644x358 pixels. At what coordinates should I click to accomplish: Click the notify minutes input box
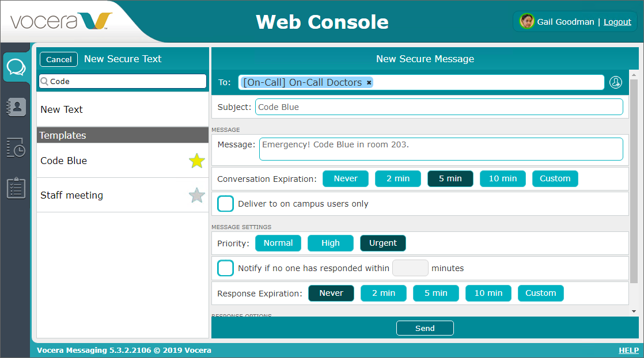point(410,268)
